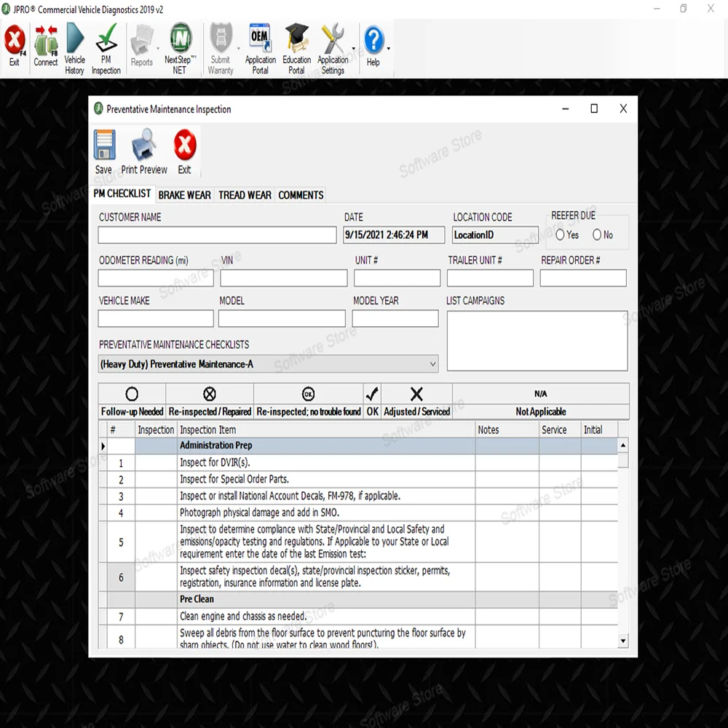Expand the Reports dropdown arrow

click(158, 48)
